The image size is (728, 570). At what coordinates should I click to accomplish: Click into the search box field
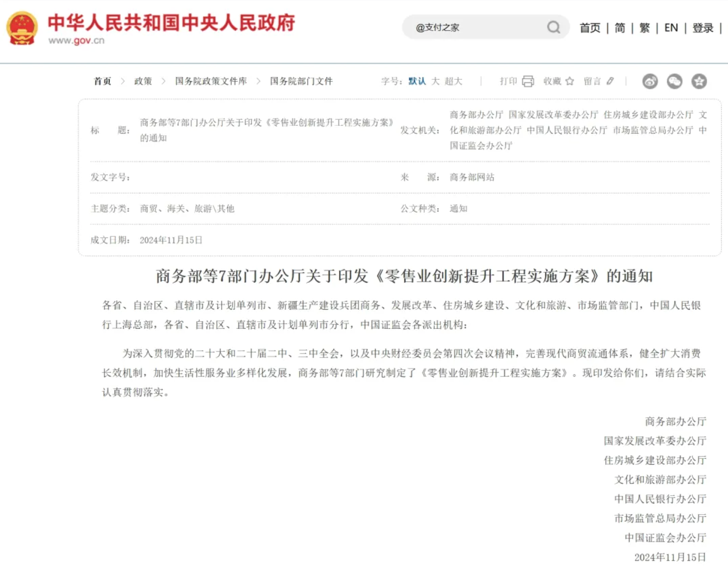point(476,28)
